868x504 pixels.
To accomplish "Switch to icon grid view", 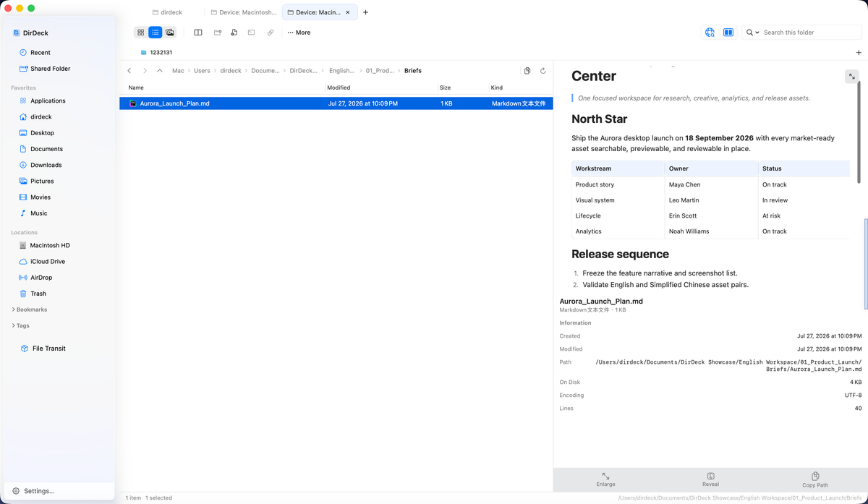I will [140, 33].
